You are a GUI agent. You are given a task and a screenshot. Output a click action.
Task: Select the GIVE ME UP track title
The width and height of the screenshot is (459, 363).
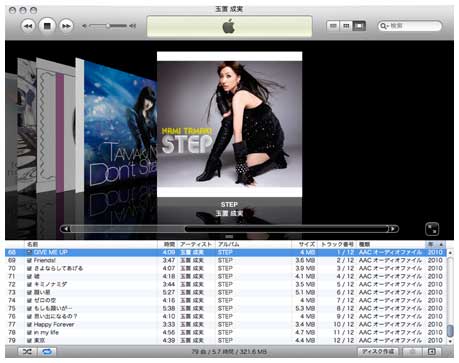(50, 252)
